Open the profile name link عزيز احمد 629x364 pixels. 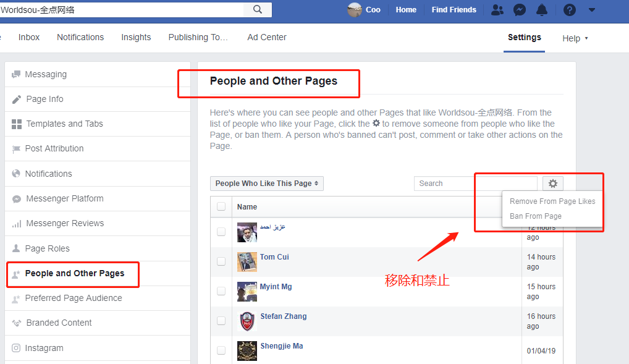[272, 227]
